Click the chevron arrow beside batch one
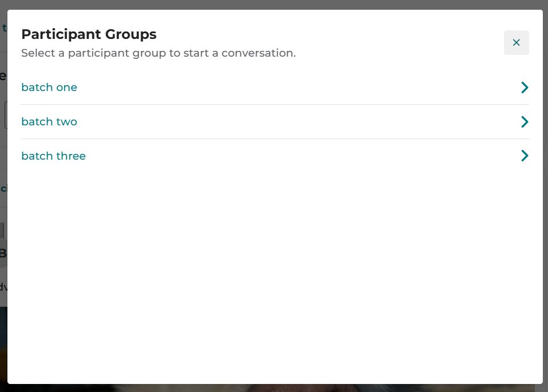548x392 pixels. tap(525, 88)
